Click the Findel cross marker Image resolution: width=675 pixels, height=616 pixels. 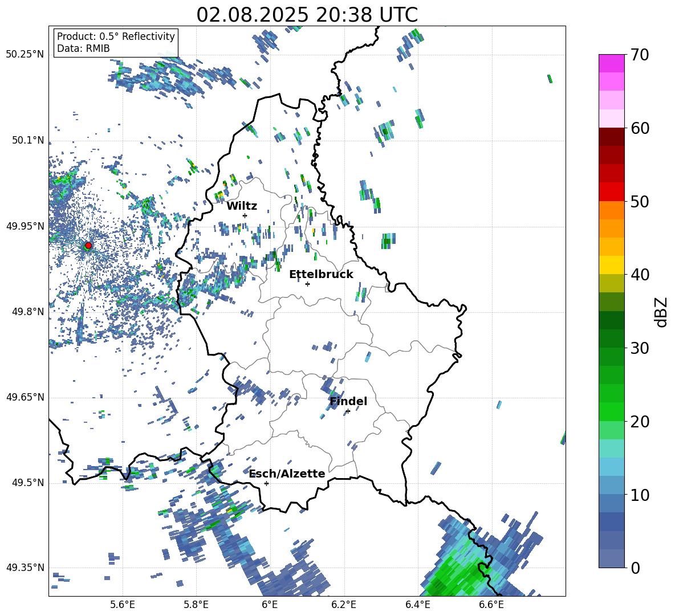coord(348,411)
